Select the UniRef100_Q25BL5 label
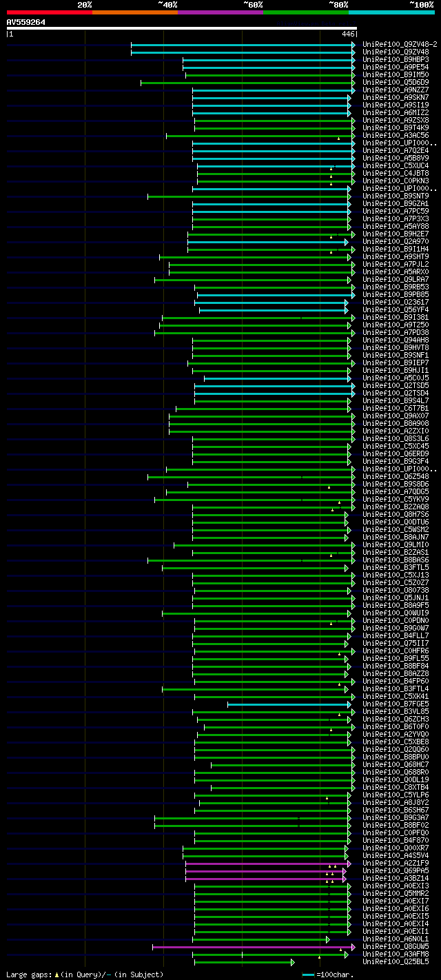The image size is (441, 980). pyautogui.click(x=396, y=961)
